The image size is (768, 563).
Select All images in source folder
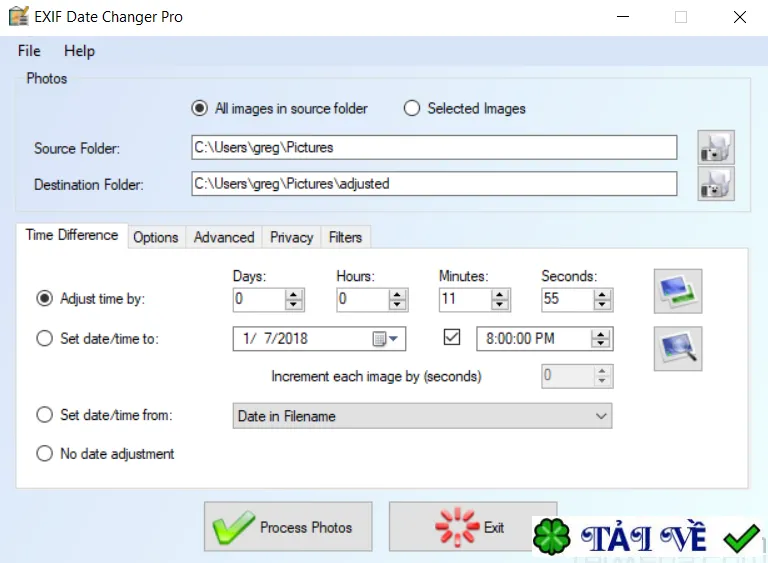199,108
